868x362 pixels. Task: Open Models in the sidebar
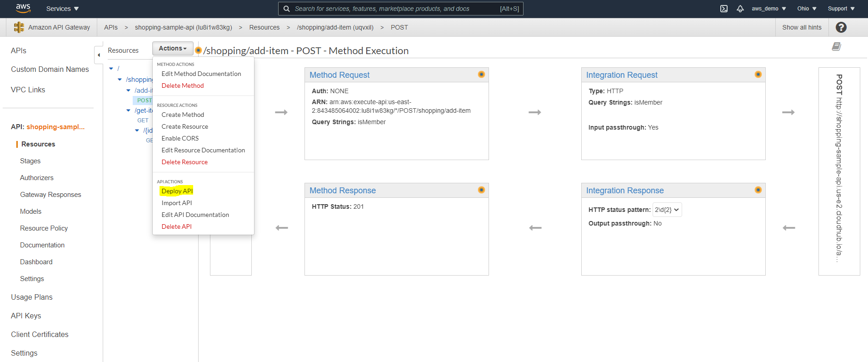pyautogui.click(x=31, y=211)
